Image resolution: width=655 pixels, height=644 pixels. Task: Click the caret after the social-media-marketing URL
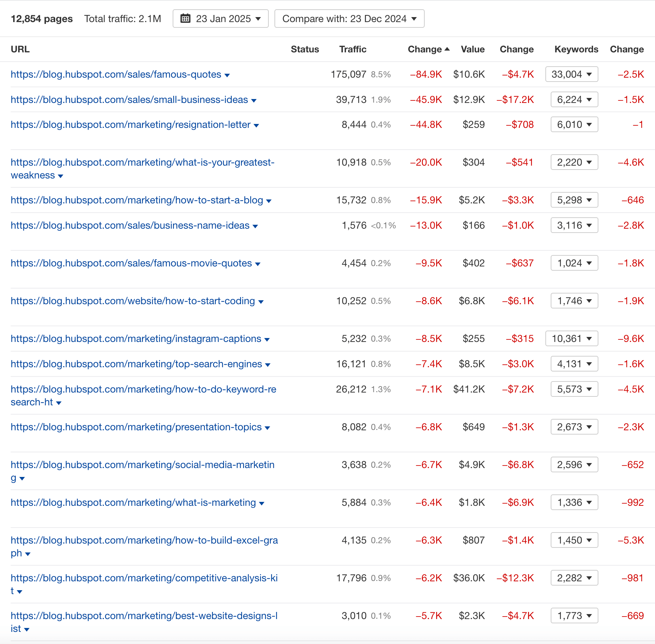click(22, 478)
